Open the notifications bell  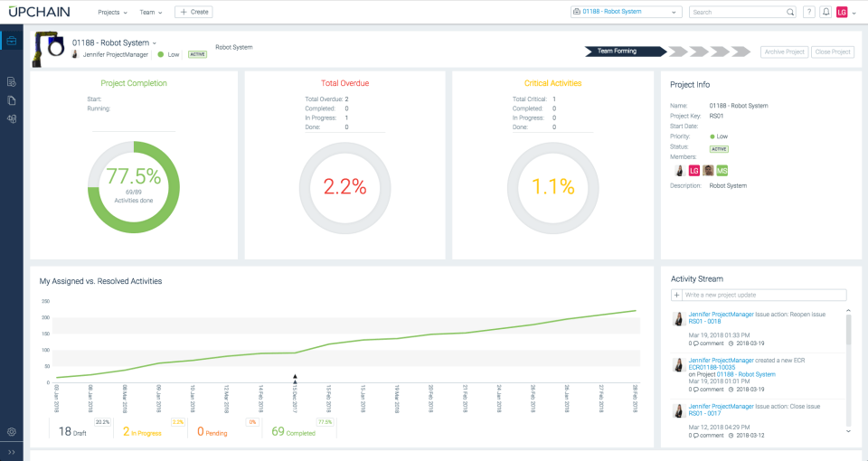pos(826,12)
